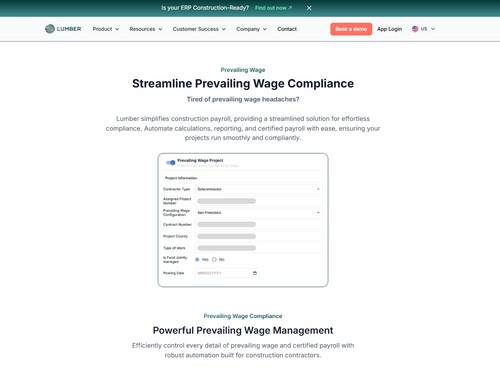Dismiss the ERP banner with X

[309, 8]
